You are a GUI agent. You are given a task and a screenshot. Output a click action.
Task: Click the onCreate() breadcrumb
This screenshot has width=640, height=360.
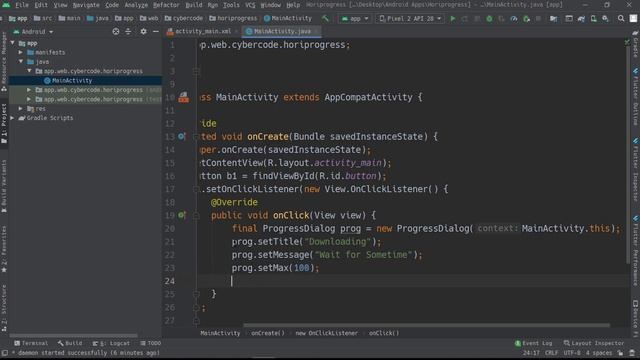(x=268, y=333)
